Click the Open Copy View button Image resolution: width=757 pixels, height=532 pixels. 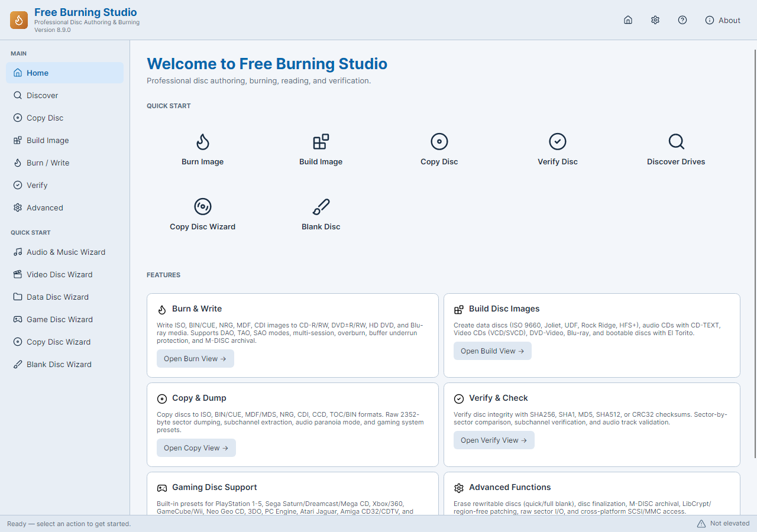(x=196, y=448)
